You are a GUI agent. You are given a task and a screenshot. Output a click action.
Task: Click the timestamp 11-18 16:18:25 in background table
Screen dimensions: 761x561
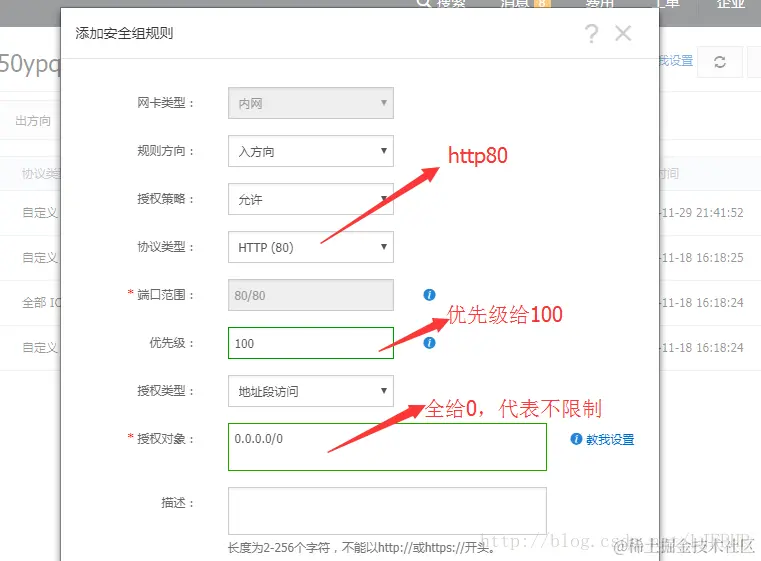coord(702,258)
